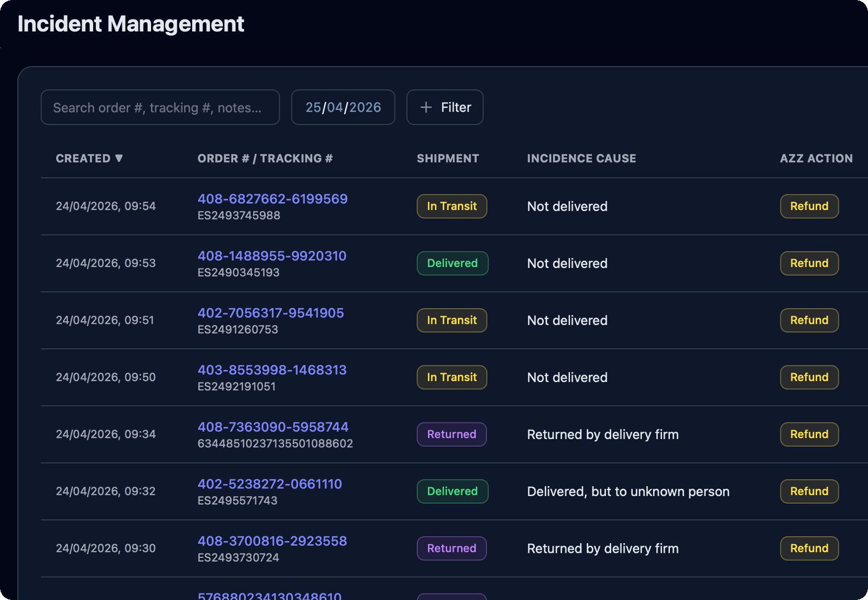
Task: Click Returned badge for order 408-7363090-5958744
Action: click(x=452, y=434)
